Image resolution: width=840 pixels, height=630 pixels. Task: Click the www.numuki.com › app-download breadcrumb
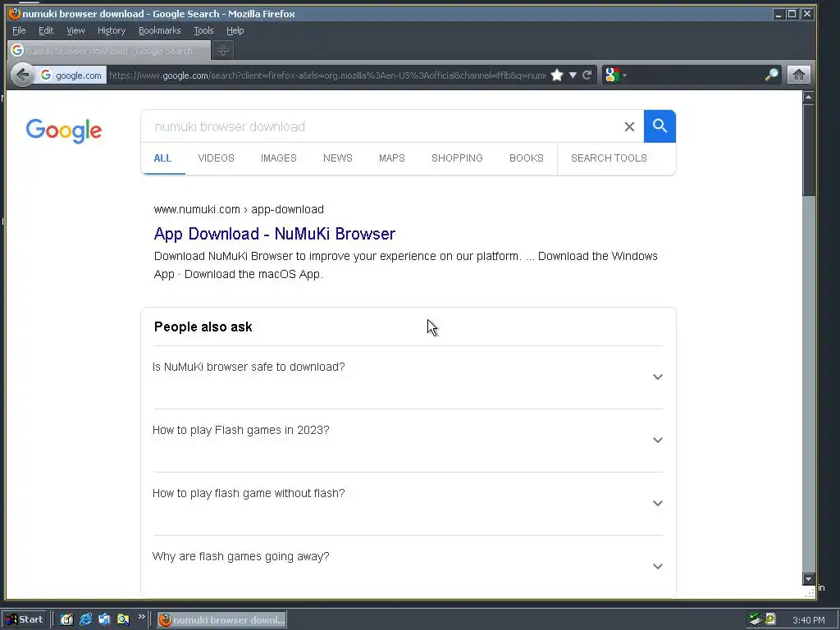coord(239,209)
